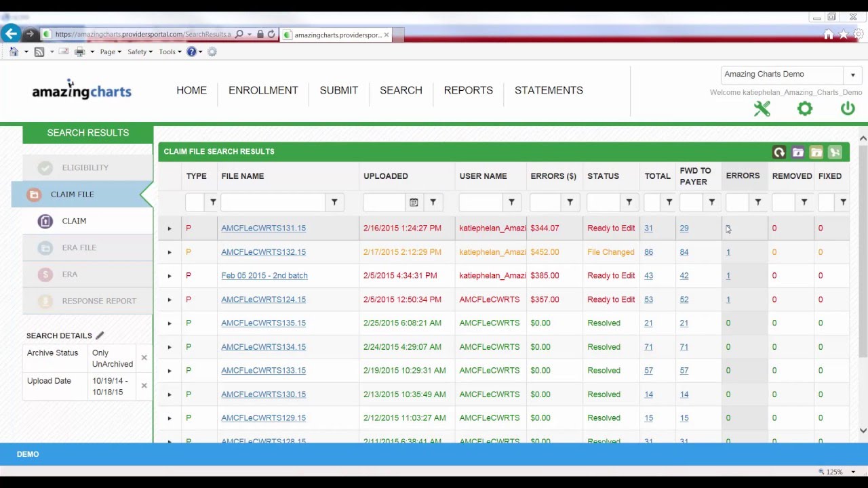The image size is (868, 488).
Task: Log out using the power icon
Action: 848,108
